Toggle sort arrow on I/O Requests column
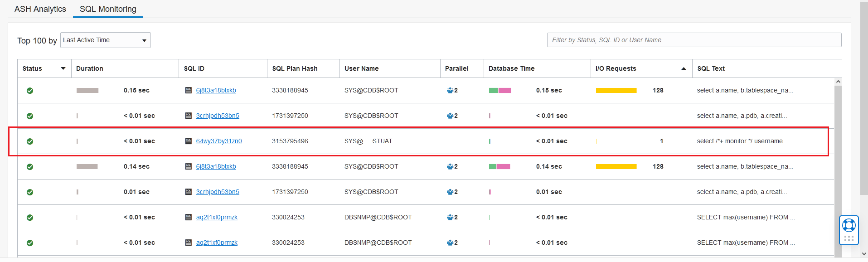 click(x=684, y=68)
